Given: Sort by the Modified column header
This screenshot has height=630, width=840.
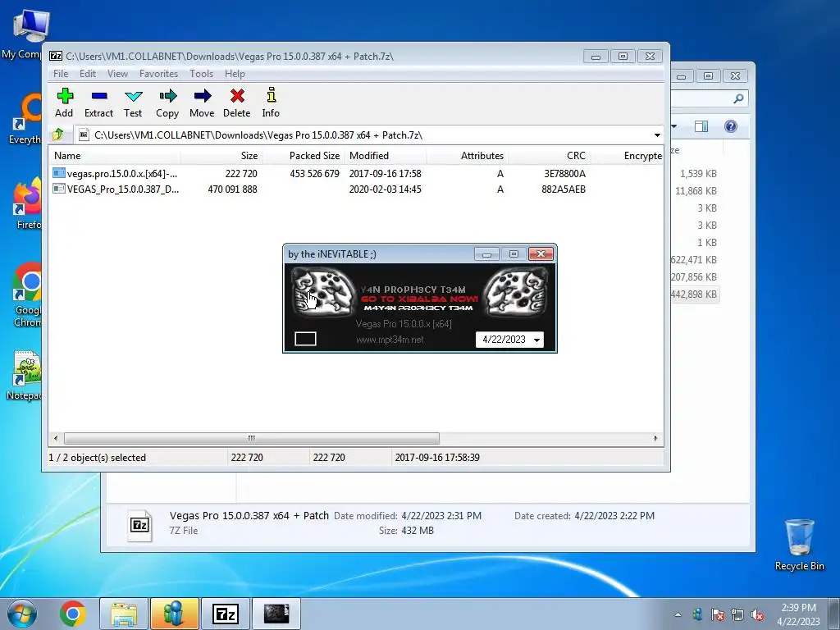Looking at the screenshot, I should pyautogui.click(x=386, y=156).
